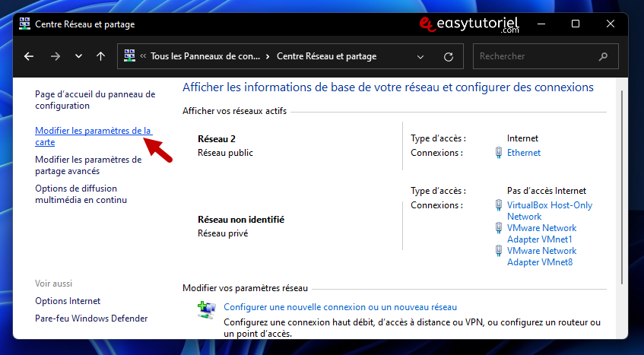Go up one level with the up arrow
This screenshot has width=644, height=355.
(100, 56)
